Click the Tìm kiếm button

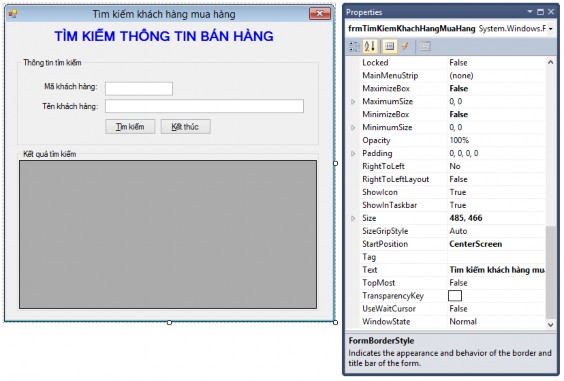[x=130, y=127]
